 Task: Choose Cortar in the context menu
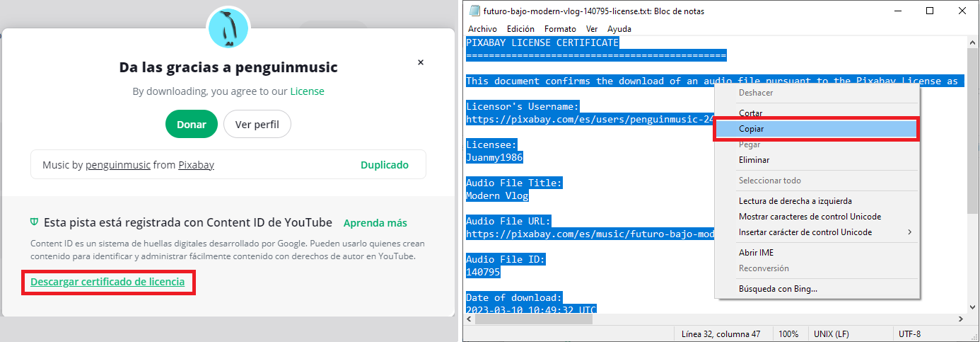[x=817, y=113]
